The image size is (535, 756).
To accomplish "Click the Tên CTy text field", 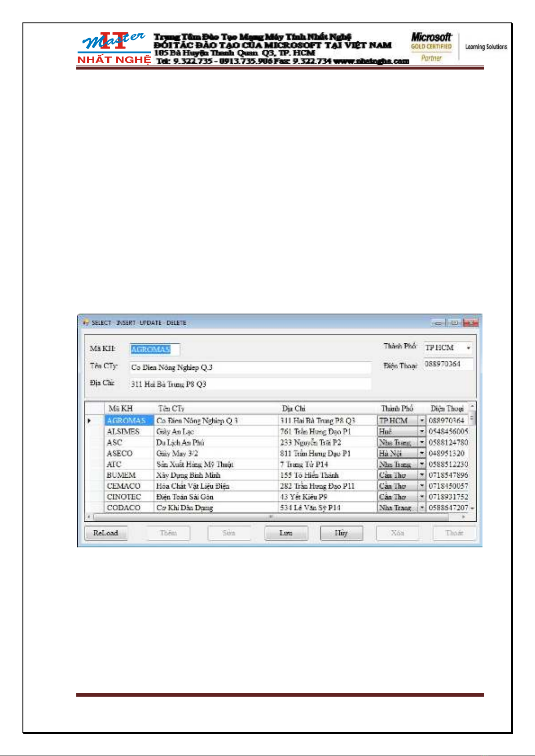I will pos(250,367).
